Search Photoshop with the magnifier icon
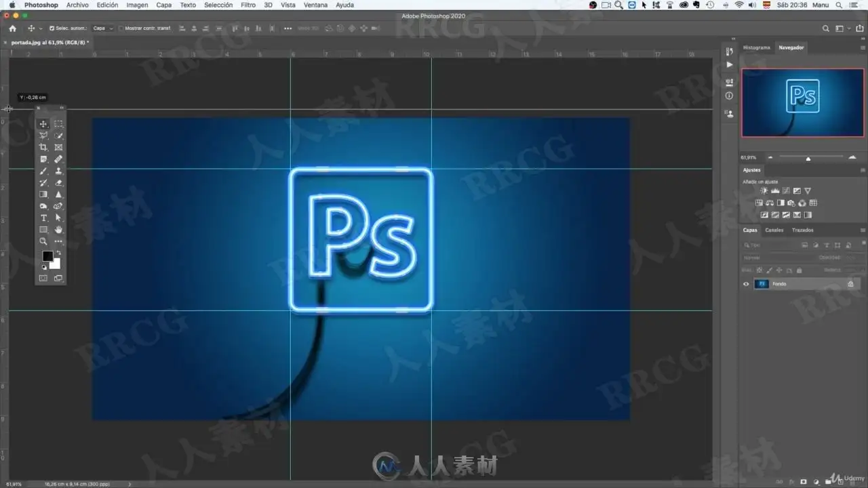868x488 pixels. coord(826,28)
